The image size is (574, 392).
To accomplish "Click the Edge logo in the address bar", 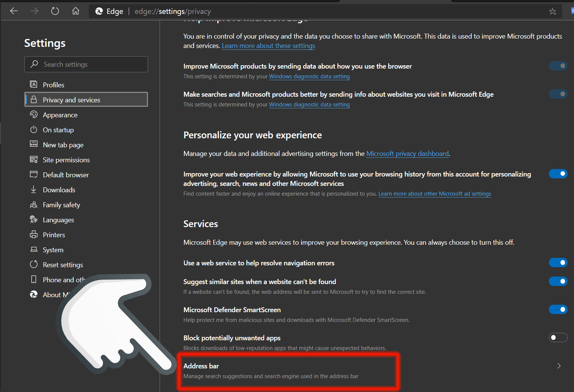I will pos(99,12).
